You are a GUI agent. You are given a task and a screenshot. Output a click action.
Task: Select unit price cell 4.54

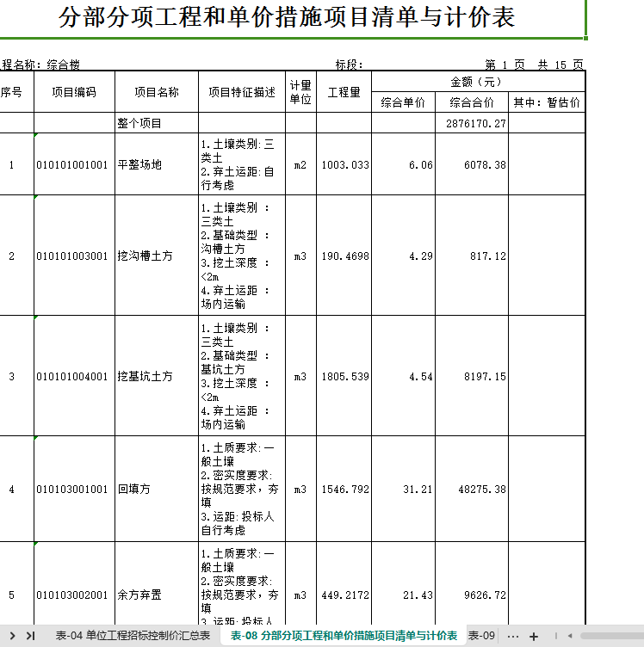tap(403, 376)
